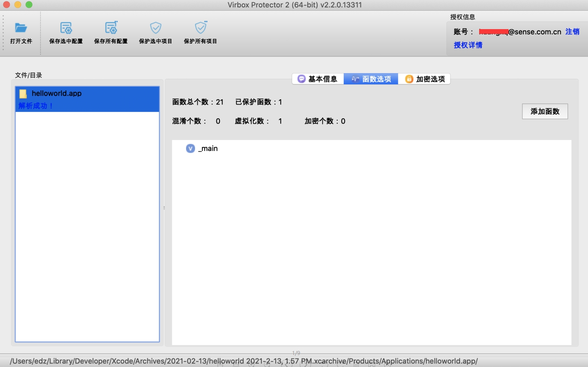588x367 pixels.
Task: Click the 添加函数 button
Action: pos(545,111)
